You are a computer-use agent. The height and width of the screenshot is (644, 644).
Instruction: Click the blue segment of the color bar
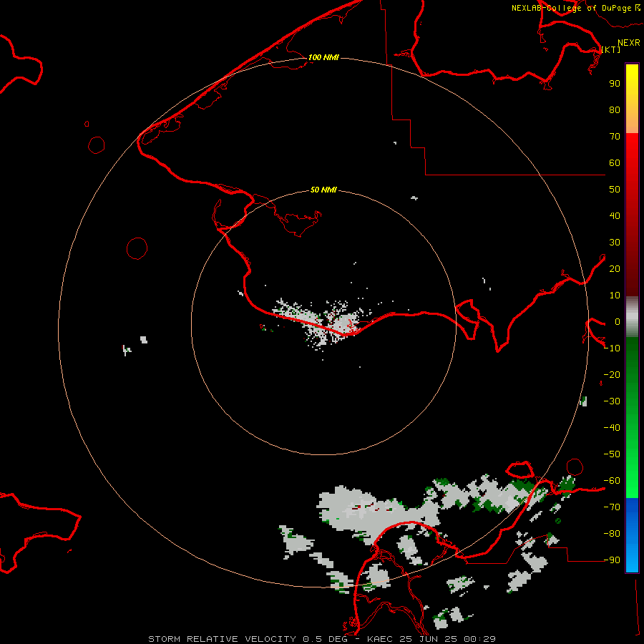pyautogui.click(x=632, y=535)
